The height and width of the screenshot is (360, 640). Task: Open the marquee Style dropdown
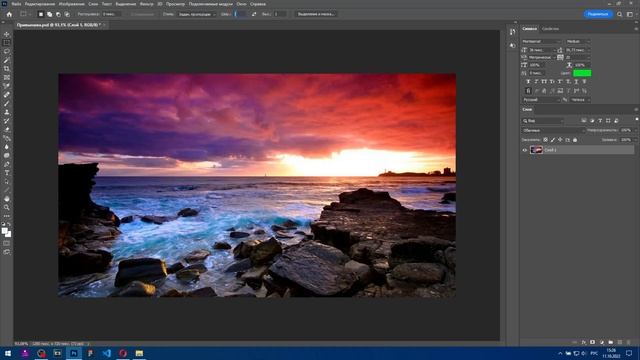[x=197, y=14]
